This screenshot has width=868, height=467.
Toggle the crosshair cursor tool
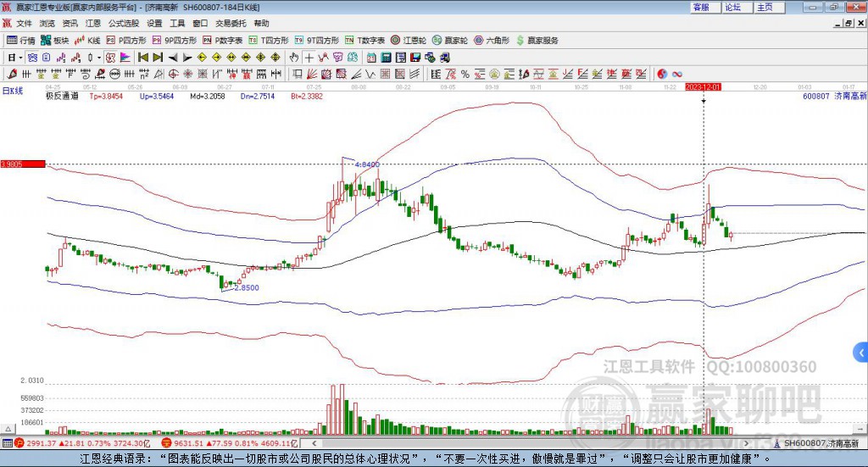tap(309, 58)
